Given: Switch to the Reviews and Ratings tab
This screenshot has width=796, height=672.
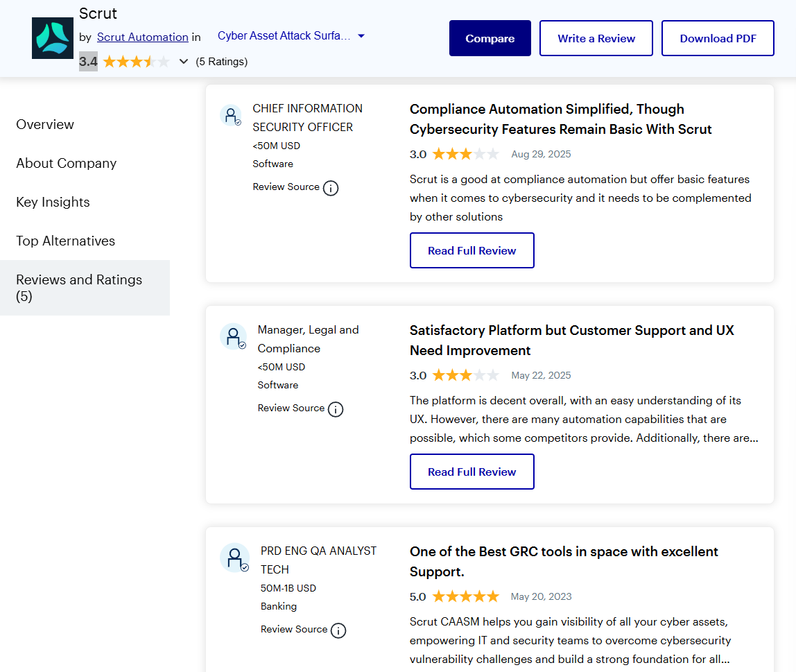Looking at the screenshot, I should point(78,288).
